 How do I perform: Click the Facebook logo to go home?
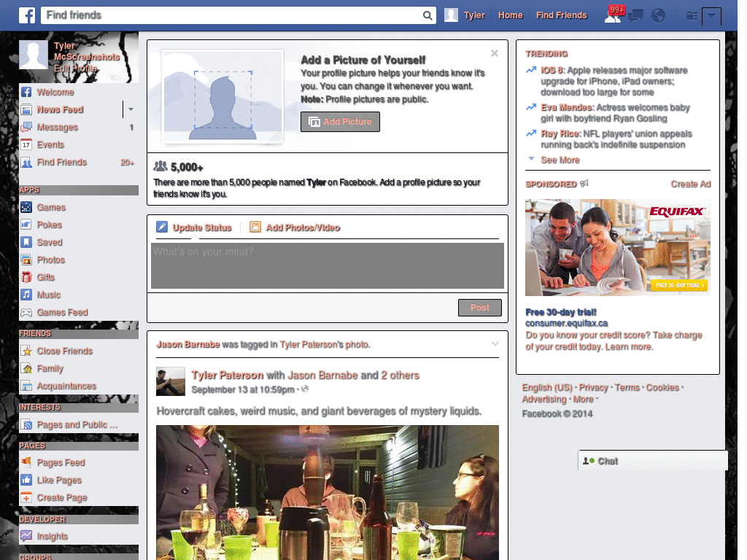(26, 15)
